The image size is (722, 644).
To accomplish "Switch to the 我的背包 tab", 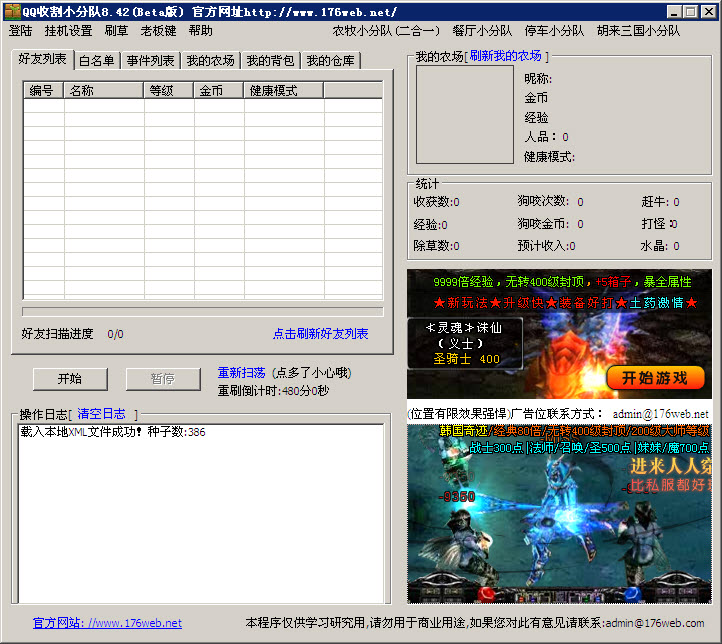I will coord(270,61).
